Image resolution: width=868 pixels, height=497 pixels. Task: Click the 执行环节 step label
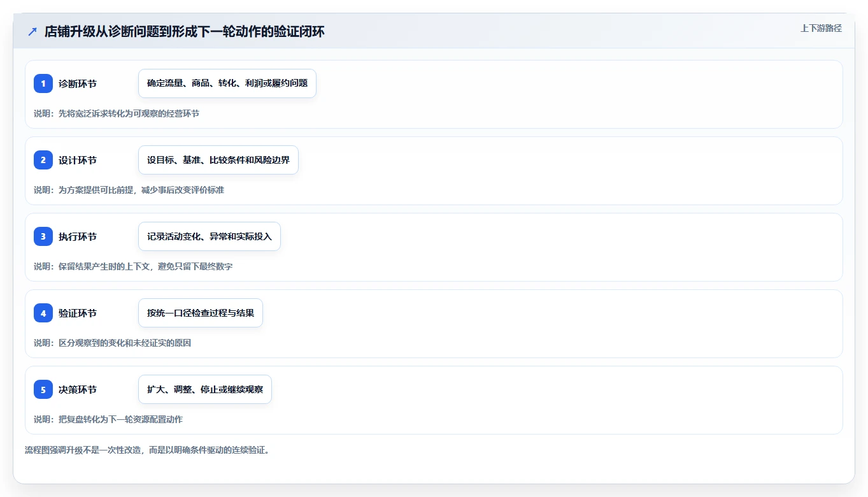tap(78, 236)
